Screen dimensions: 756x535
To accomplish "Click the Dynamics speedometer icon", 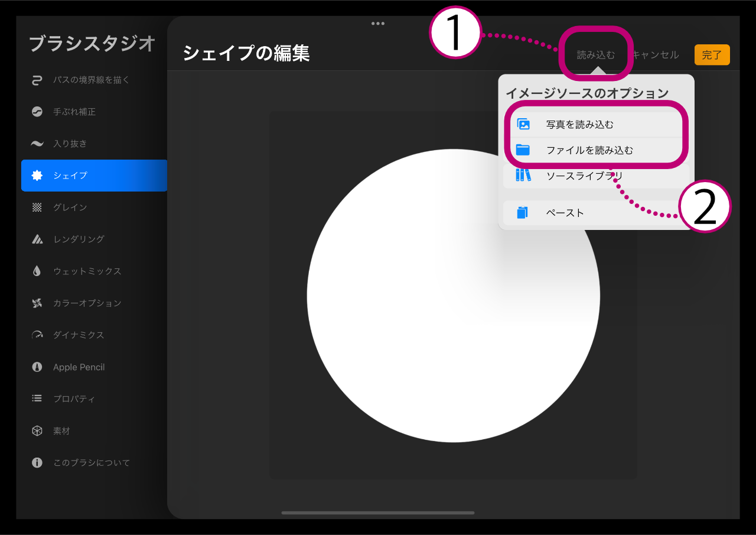I will (37, 335).
